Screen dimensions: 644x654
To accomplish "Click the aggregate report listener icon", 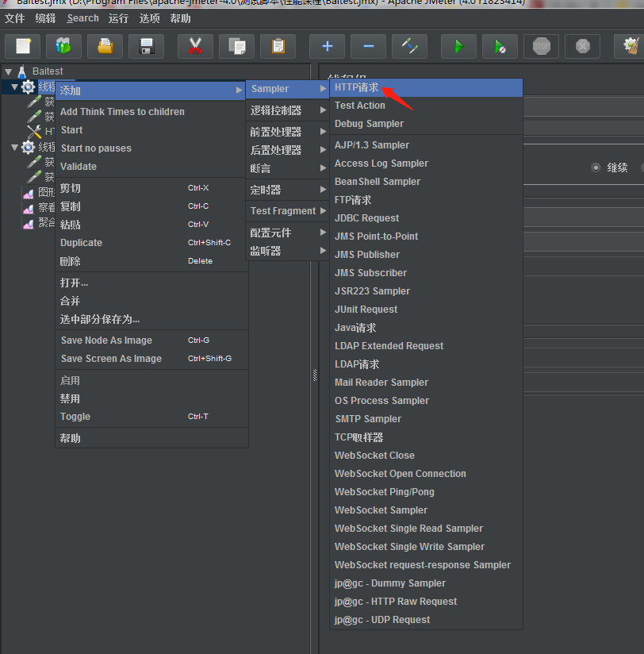I will pos(29,224).
